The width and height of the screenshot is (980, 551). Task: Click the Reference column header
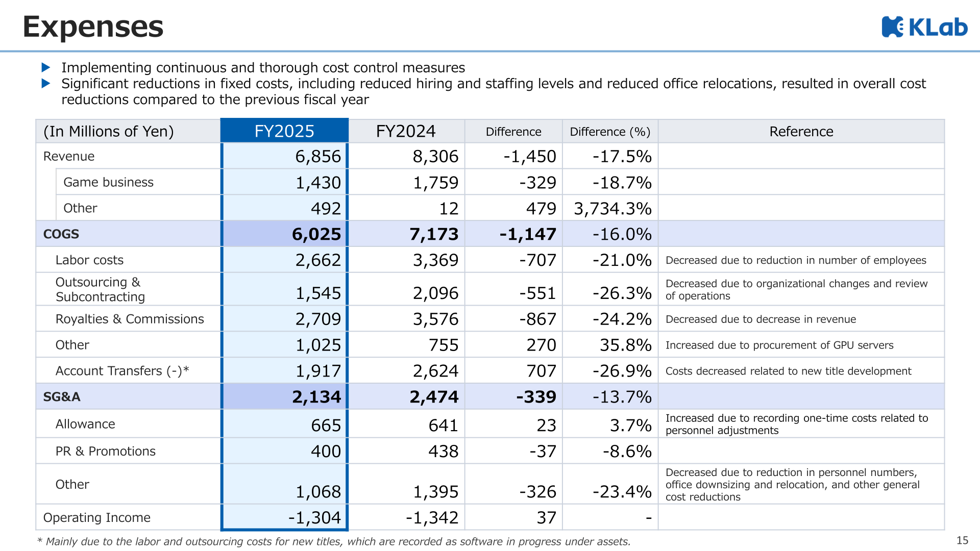pos(801,132)
